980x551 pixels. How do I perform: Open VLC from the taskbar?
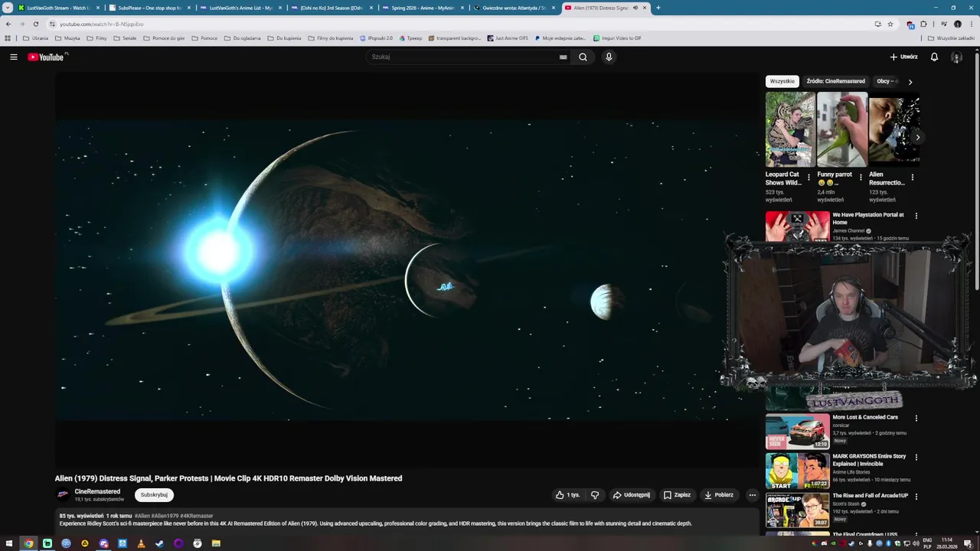tap(141, 543)
